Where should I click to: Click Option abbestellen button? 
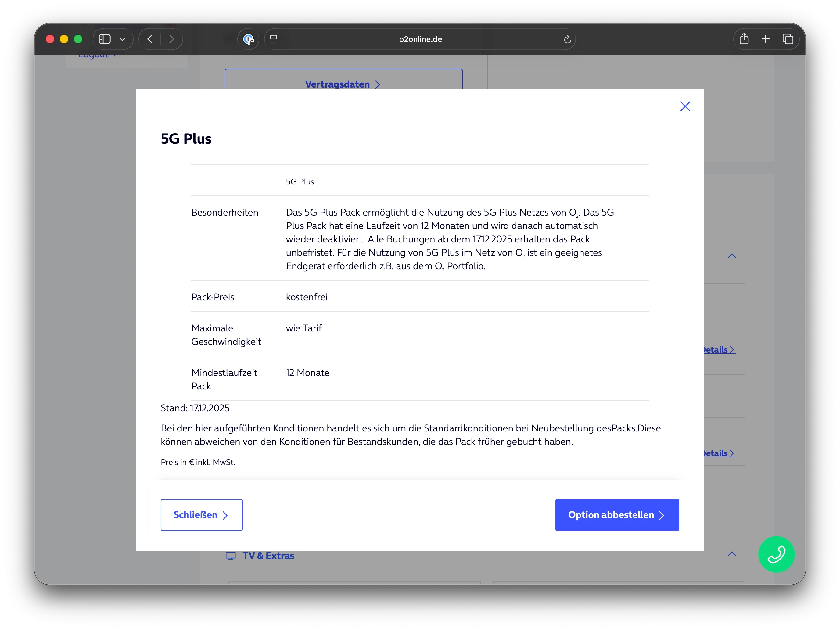(x=617, y=514)
